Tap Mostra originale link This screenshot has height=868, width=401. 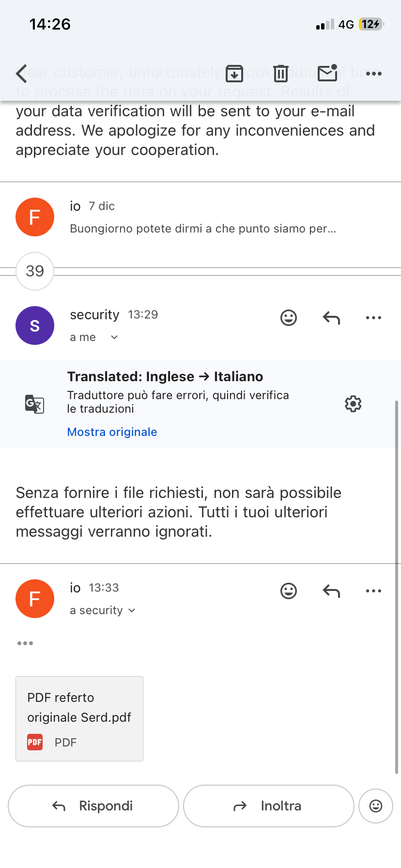pos(112,432)
